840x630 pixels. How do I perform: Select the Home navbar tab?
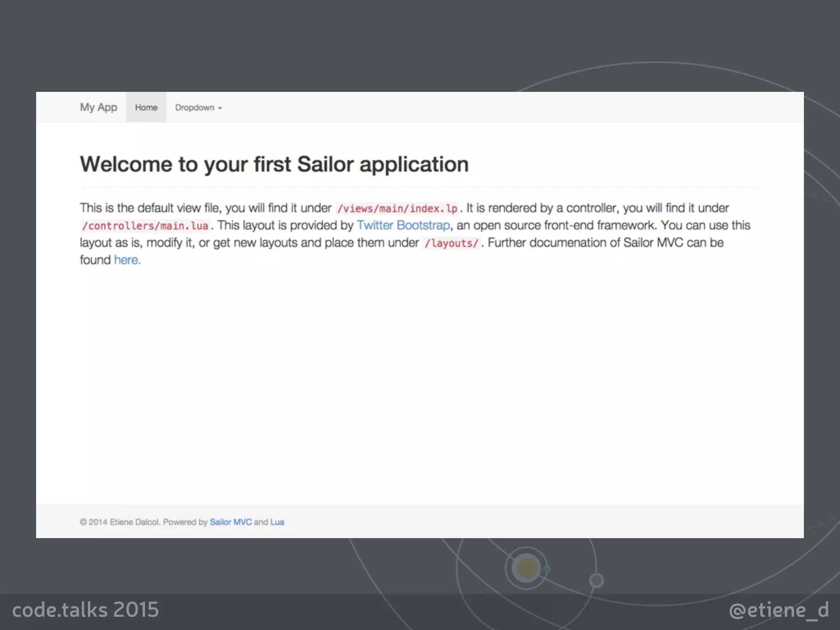146,107
